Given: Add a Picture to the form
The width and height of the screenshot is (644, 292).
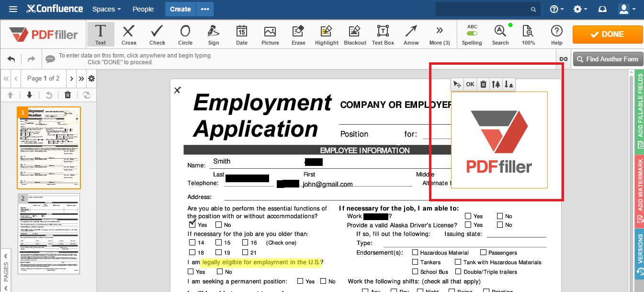Looking at the screenshot, I should click(x=270, y=34).
